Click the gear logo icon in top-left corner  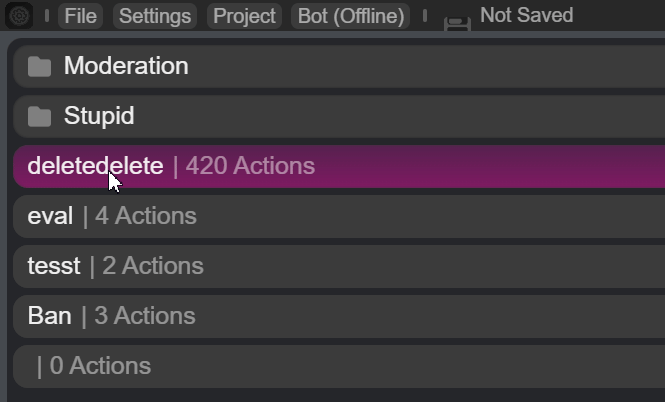pos(19,16)
